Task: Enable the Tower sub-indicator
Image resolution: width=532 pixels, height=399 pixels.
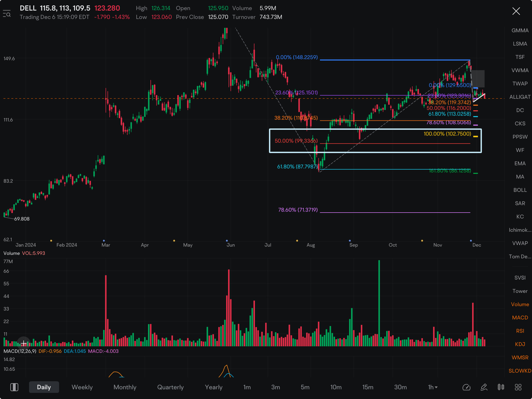Action: coord(520,291)
